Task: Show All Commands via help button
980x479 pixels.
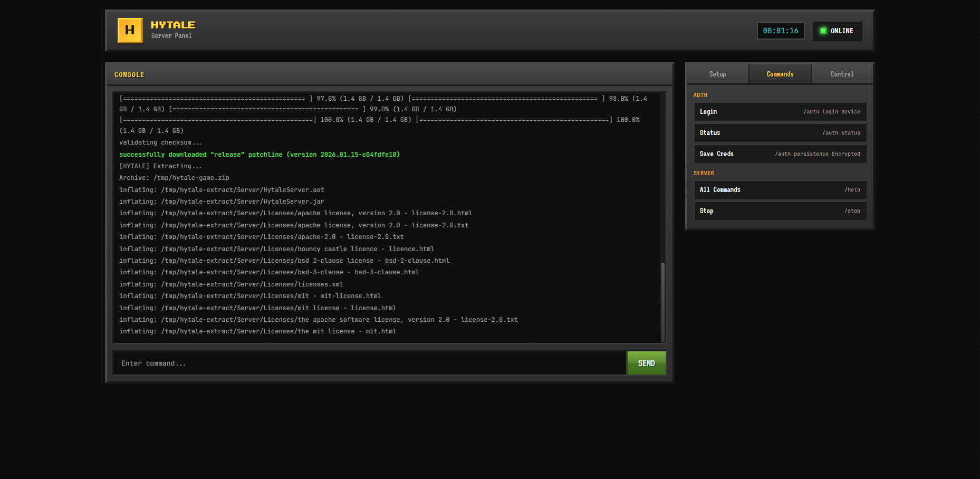Action: [x=780, y=190]
